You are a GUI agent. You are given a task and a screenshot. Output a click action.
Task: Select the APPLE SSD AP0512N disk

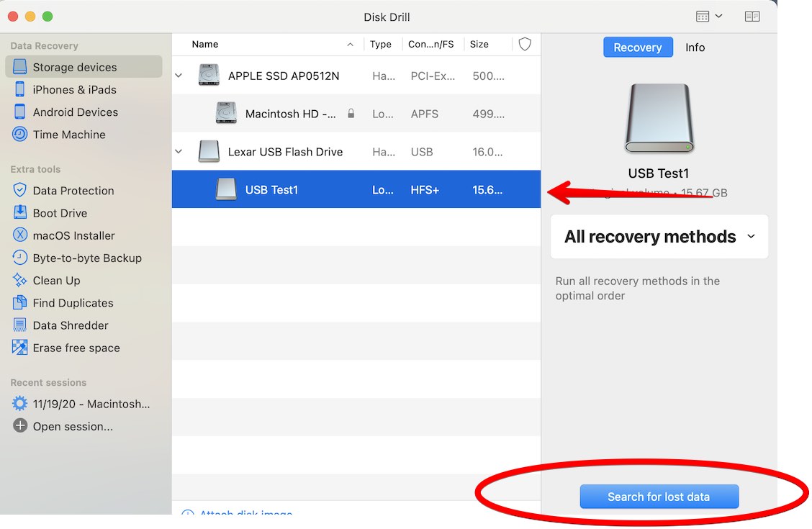tap(356, 76)
